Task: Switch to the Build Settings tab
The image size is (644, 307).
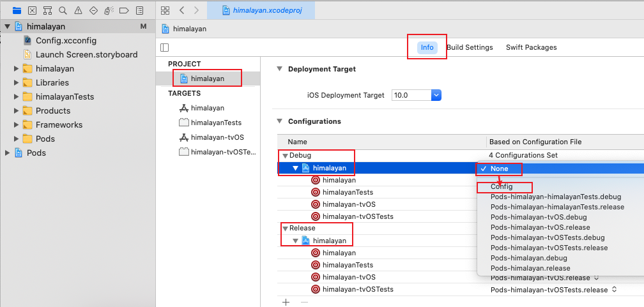Action: coord(470,47)
